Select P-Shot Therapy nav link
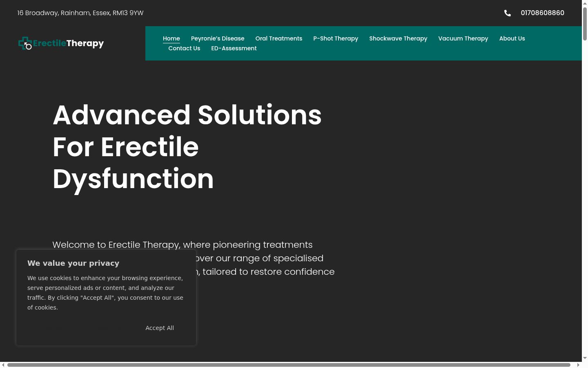Screen dimensions: 588x368 coord(336,38)
